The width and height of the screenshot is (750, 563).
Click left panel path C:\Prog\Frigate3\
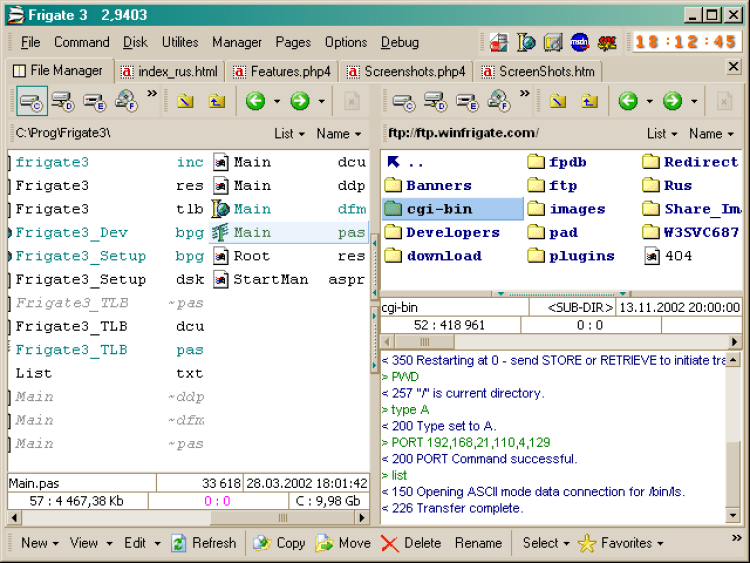click(x=63, y=133)
